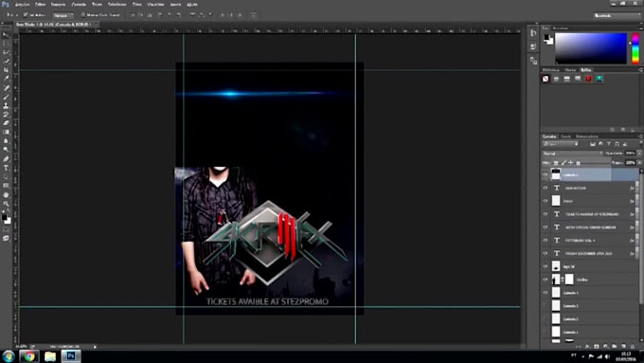Hide the FRIDAY DECEMBER text layer

(x=546, y=253)
